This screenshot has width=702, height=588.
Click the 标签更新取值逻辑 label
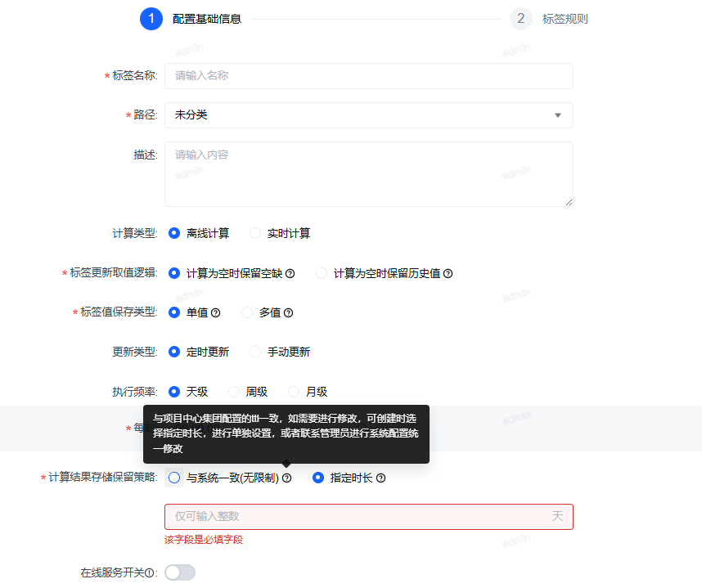tap(114, 273)
